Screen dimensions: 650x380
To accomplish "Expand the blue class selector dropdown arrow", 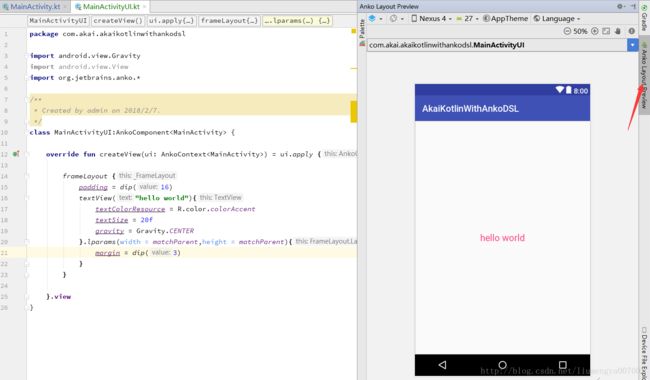I will [x=633, y=45].
